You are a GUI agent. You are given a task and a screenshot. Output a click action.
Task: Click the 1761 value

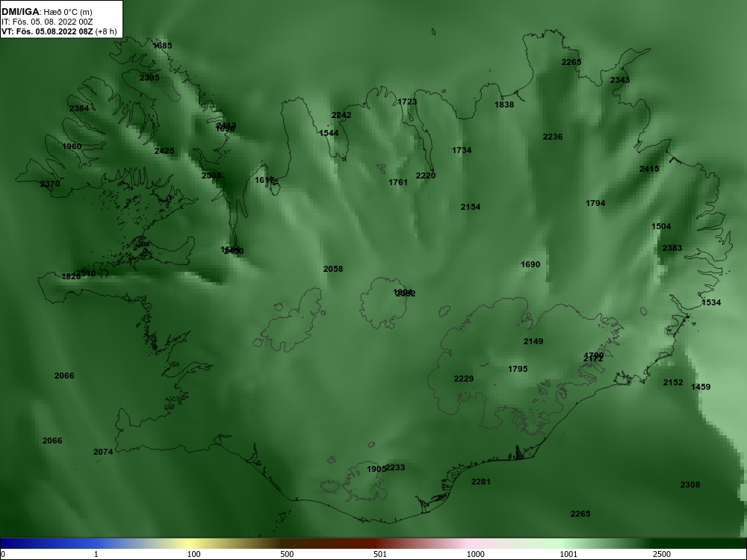(x=398, y=182)
